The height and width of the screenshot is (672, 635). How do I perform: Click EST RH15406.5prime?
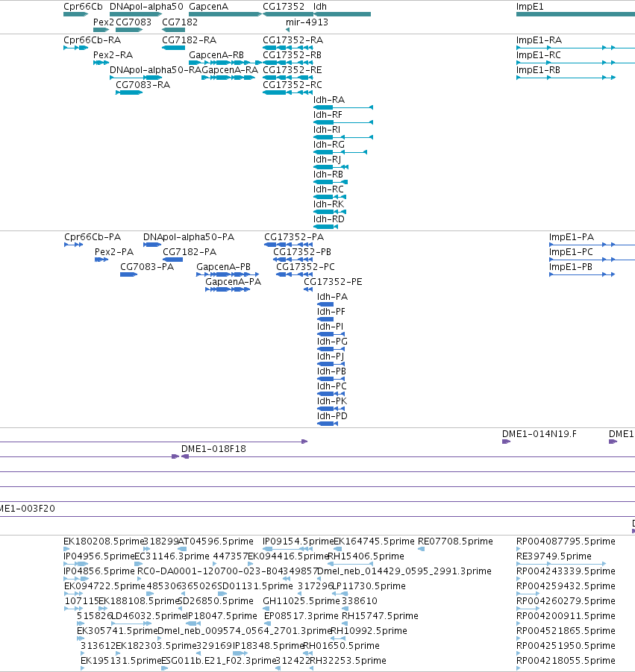pyautogui.click(x=366, y=556)
